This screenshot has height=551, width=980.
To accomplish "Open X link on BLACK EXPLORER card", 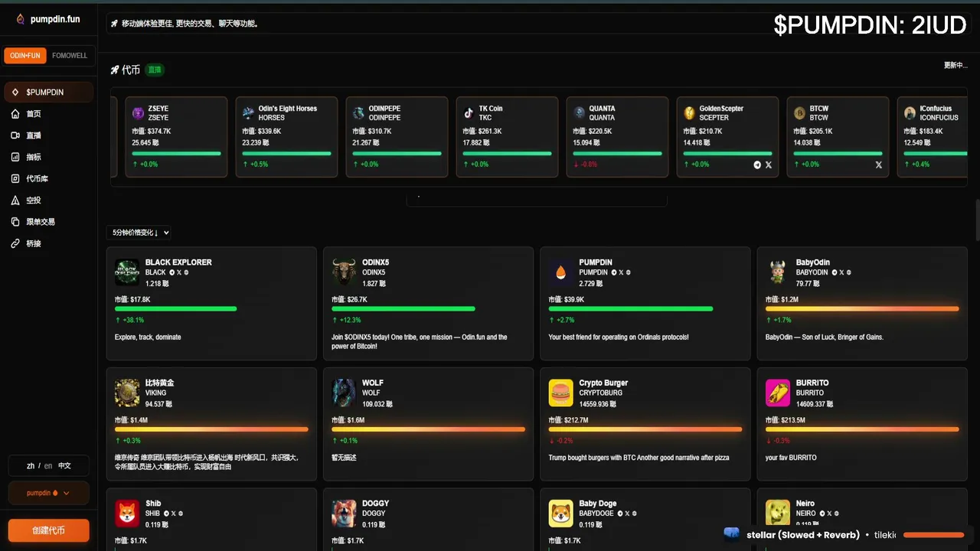I will [x=178, y=272].
